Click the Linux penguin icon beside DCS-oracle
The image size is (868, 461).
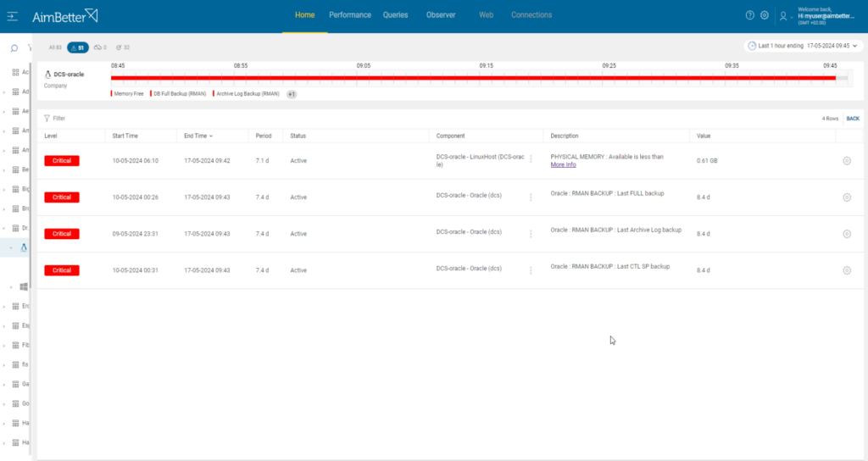point(47,75)
